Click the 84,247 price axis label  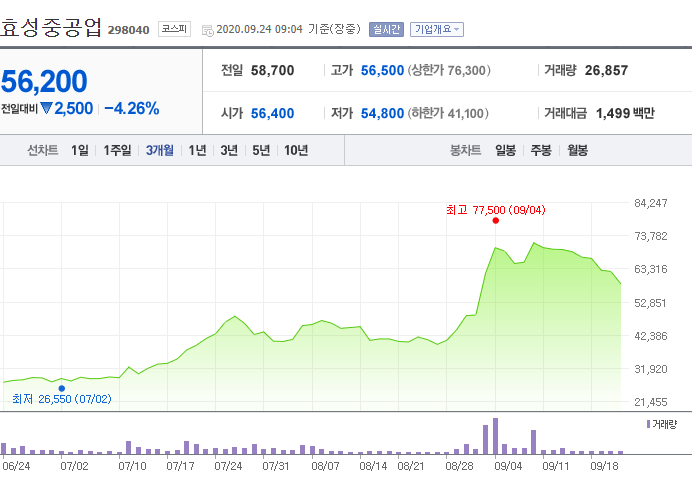[651, 203]
